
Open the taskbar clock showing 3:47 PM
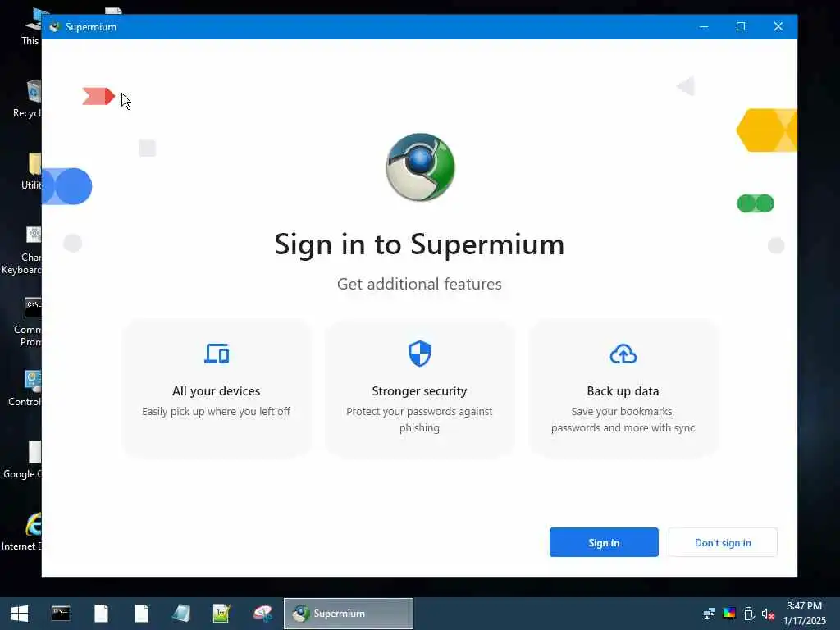pos(805,614)
